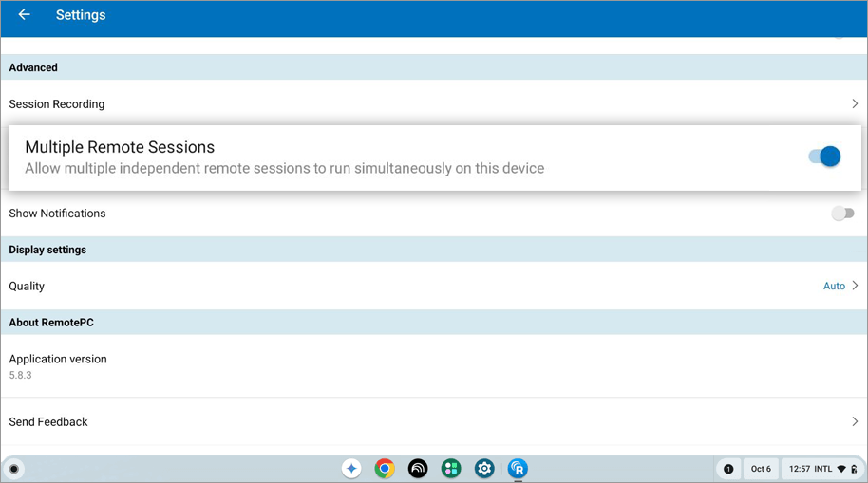Select the version number 5.8.3
The height and width of the screenshot is (483, 868).
tap(21, 375)
